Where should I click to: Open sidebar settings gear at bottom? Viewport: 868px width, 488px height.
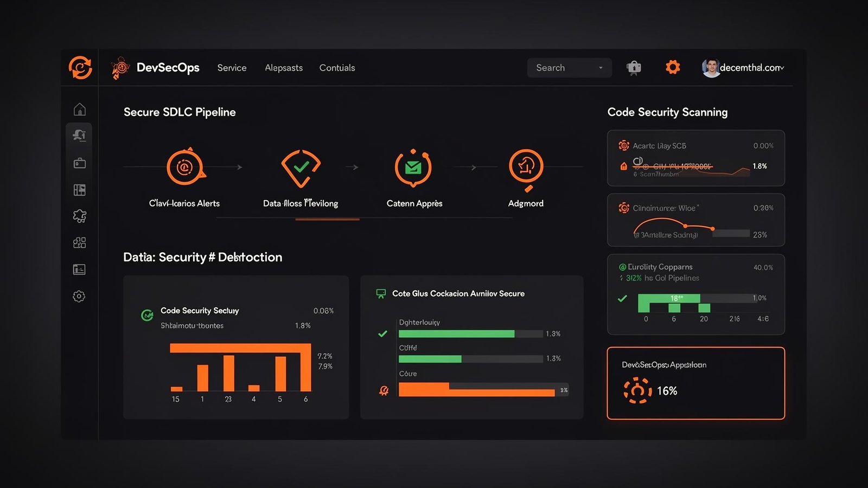pos(79,296)
